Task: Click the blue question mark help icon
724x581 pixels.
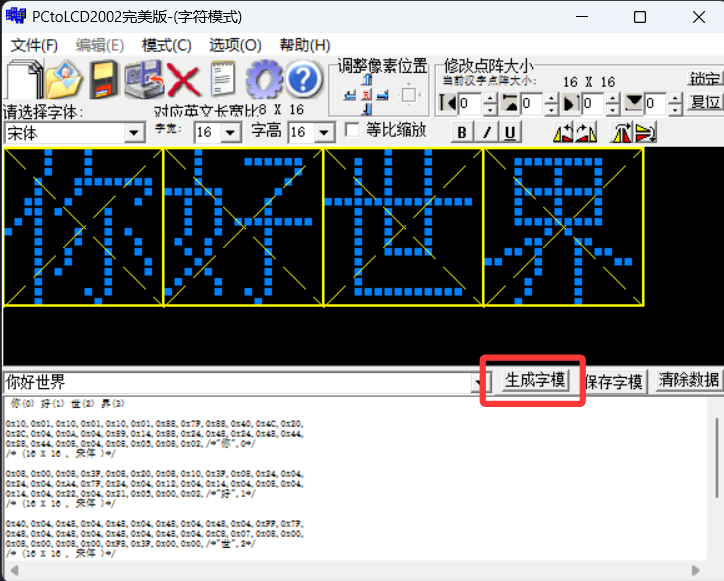Action: [303, 79]
